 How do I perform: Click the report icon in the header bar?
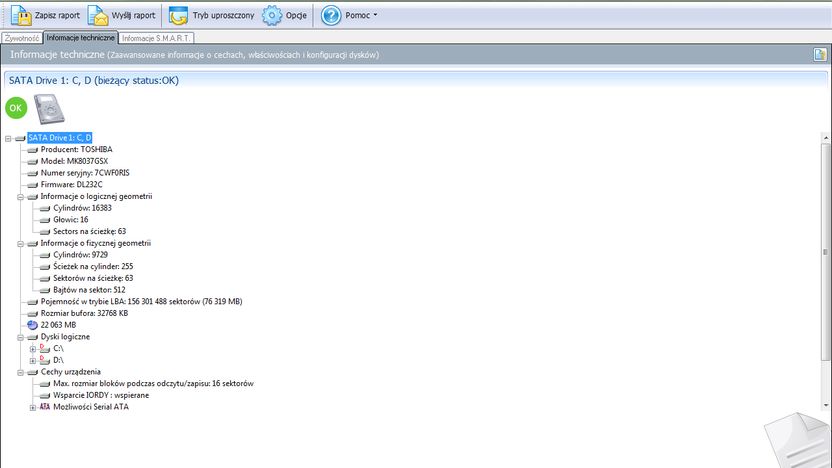pos(820,55)
